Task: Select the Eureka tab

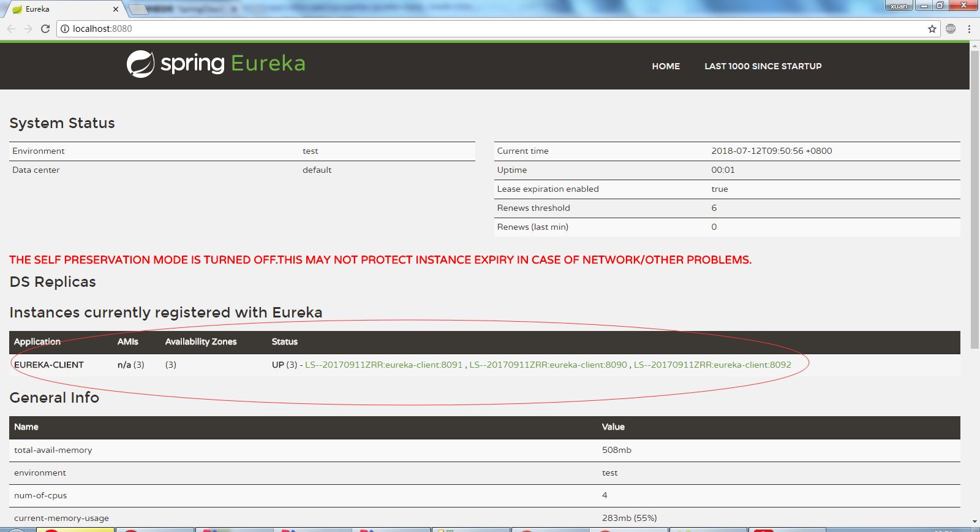Action: pyautogui.click(x=64, y=9)
